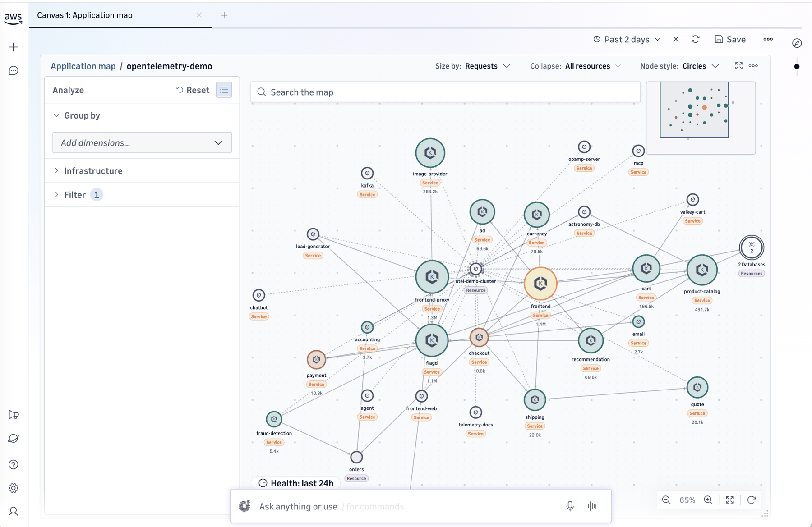Select the Canvas 1: Application map tab
The height and width of the screenshot is (527, 812).
click(85, 15)
